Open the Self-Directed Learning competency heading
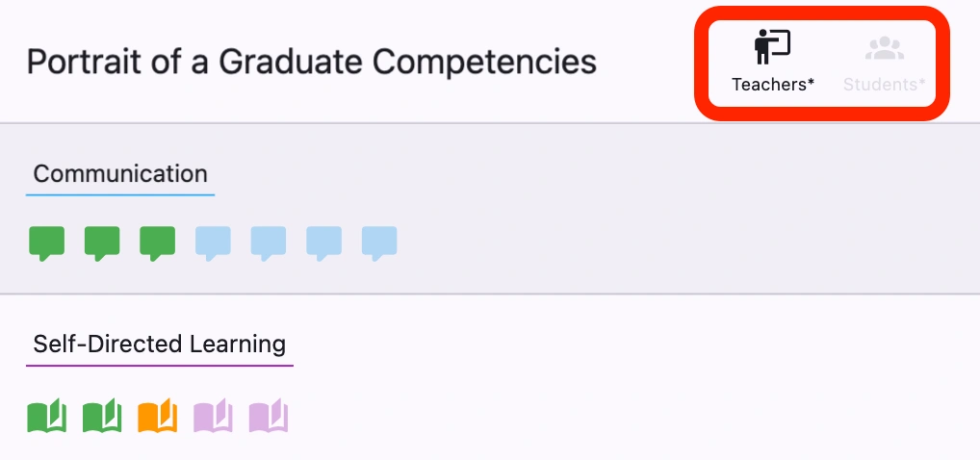980x460 pixels. tap(159, 344)
